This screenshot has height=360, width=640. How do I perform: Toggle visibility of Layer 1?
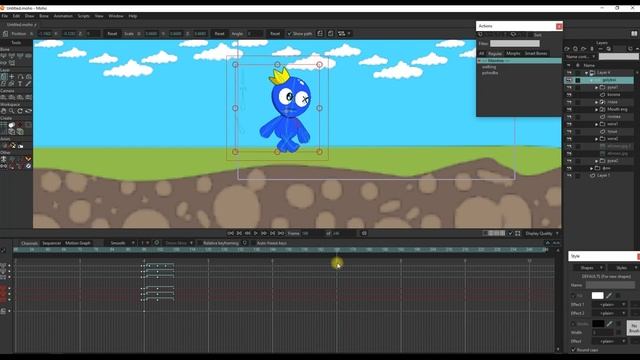569,176
